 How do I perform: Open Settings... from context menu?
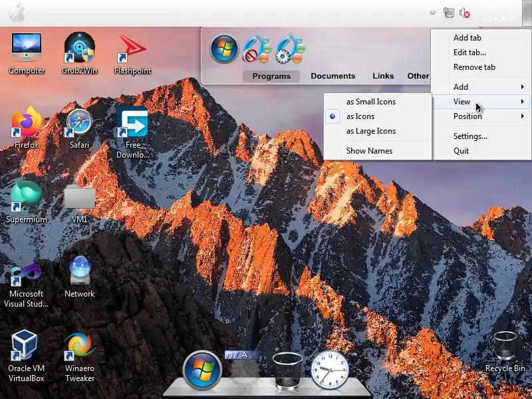[x=481, y=136]
